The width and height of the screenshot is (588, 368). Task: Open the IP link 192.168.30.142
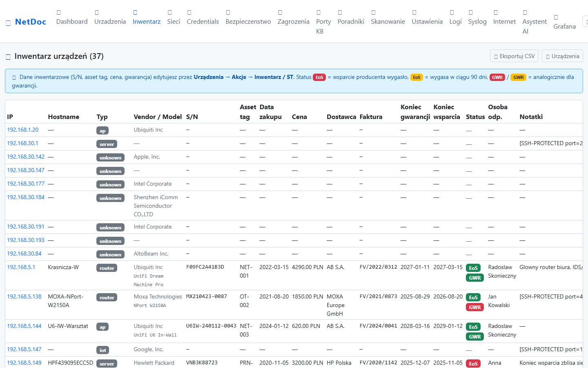coord(26,157)
